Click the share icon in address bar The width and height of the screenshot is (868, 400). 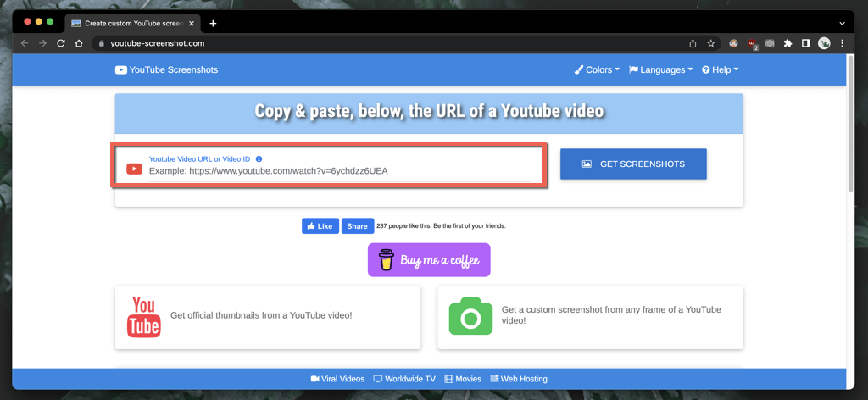coord(693,43)
